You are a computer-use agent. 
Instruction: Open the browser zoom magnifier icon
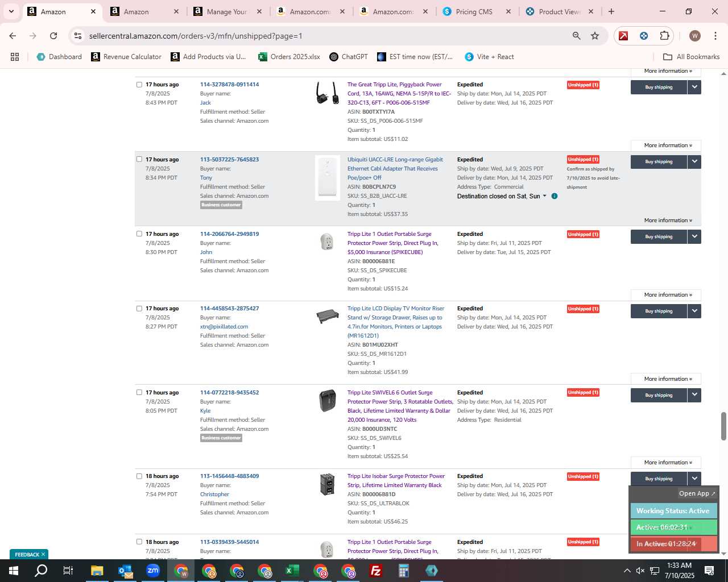(x=577, y=36)
